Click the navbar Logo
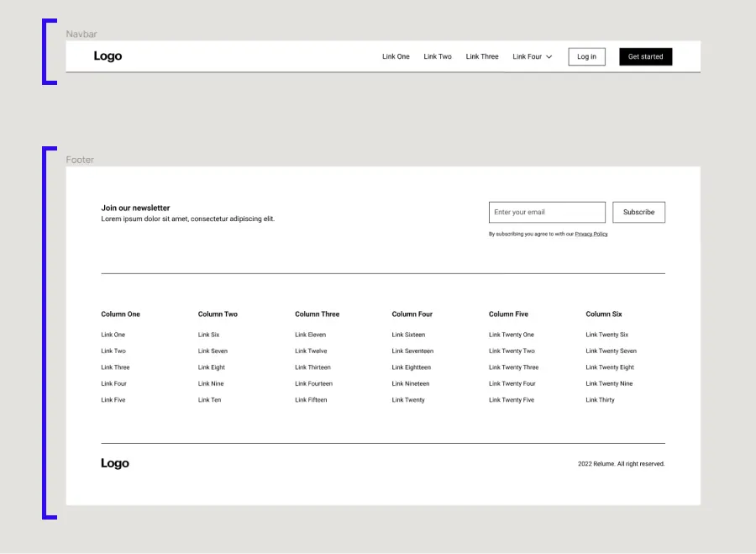This screenshot has width=756, height=554. point(108,56)
